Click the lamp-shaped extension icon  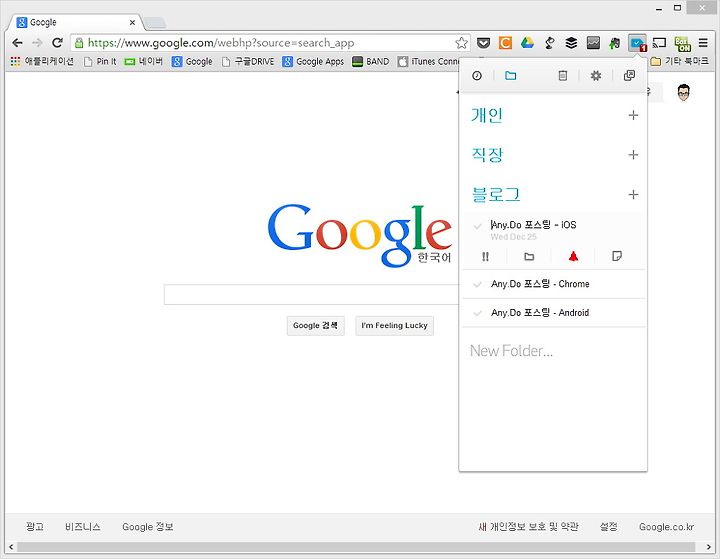549,43
